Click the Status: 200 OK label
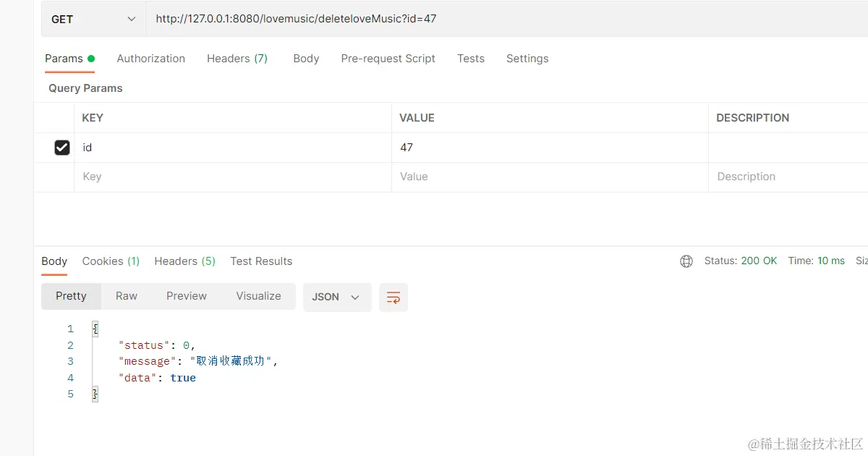This screenshot has height=456, width=868. (741, 261)
